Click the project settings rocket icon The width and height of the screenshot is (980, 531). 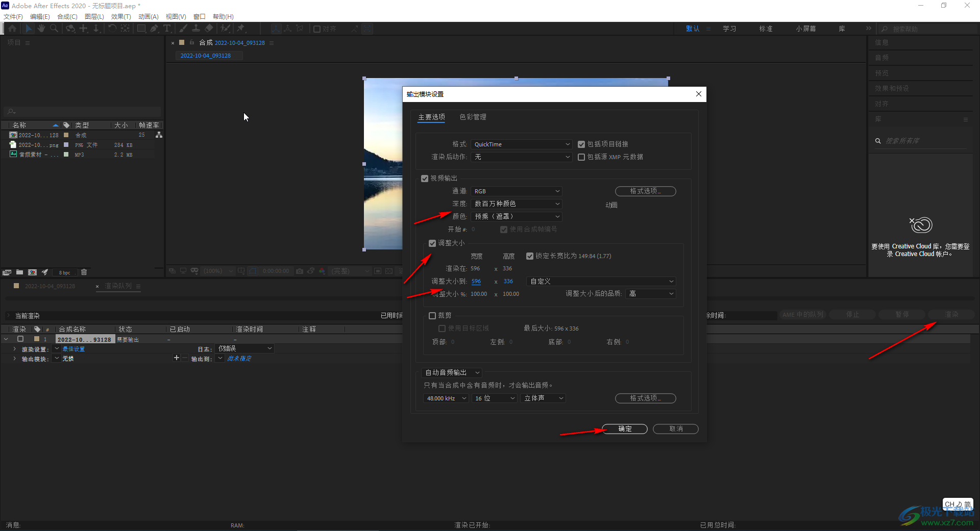tap(45, 272)
